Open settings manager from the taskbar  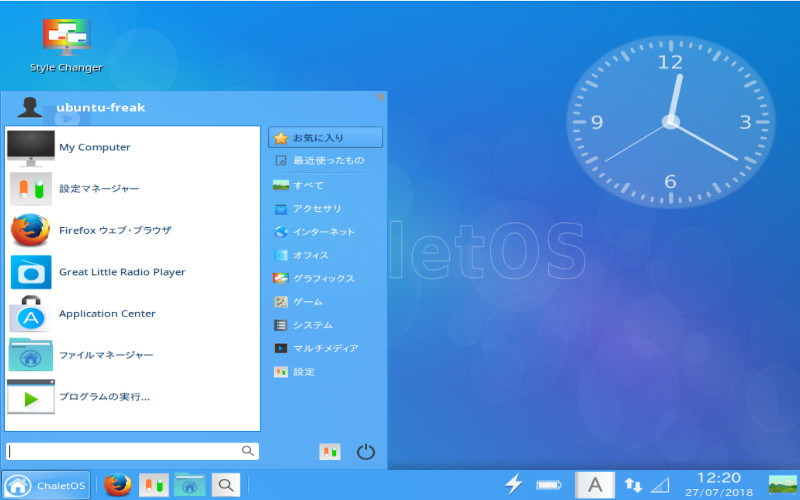click(154, 485)
